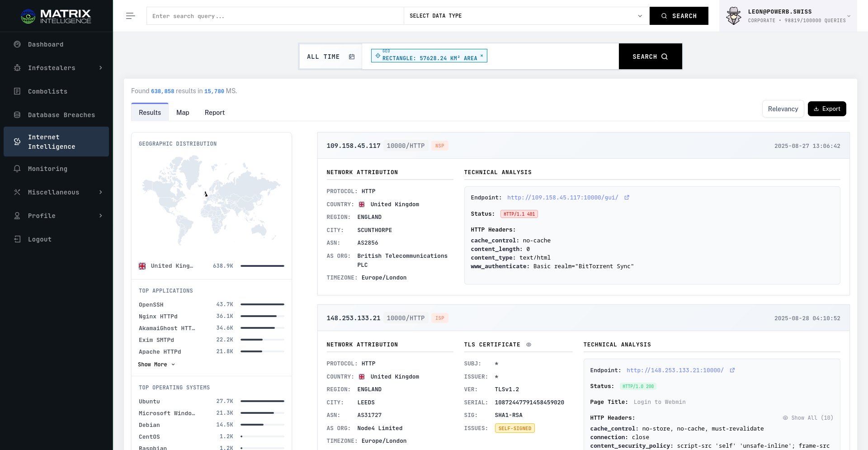Click the Monitoring bell icon
Viewport: 868px width, 450px height.
17,169
